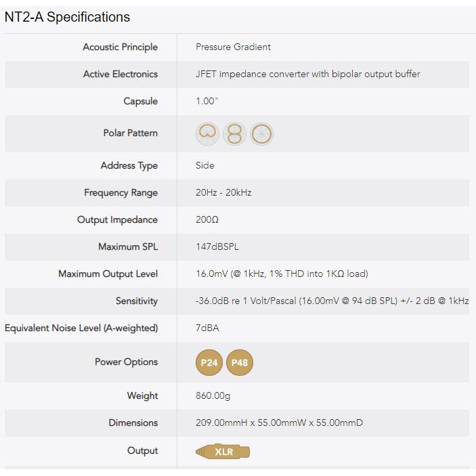
Task: Click the 20Hz - 20kHz frequency value
Action: [223, 193]
